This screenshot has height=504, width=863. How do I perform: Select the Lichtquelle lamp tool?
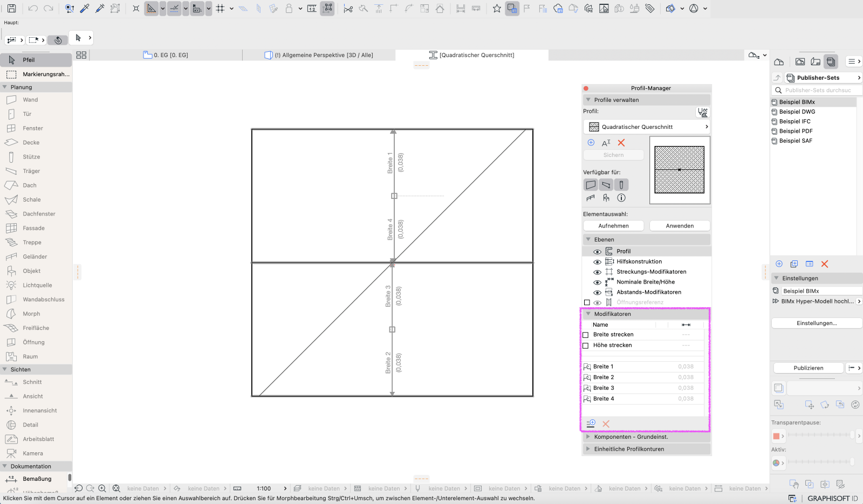(36, 285)
